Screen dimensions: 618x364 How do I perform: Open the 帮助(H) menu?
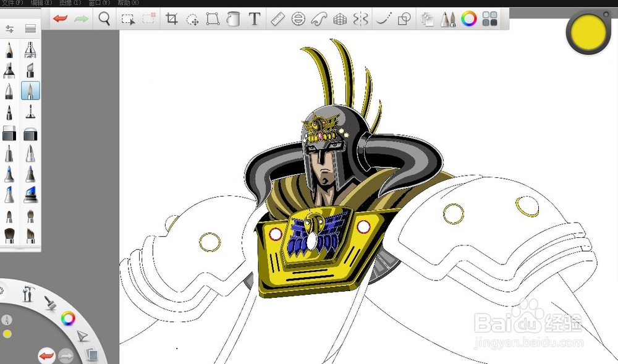[x=128, y=2]
